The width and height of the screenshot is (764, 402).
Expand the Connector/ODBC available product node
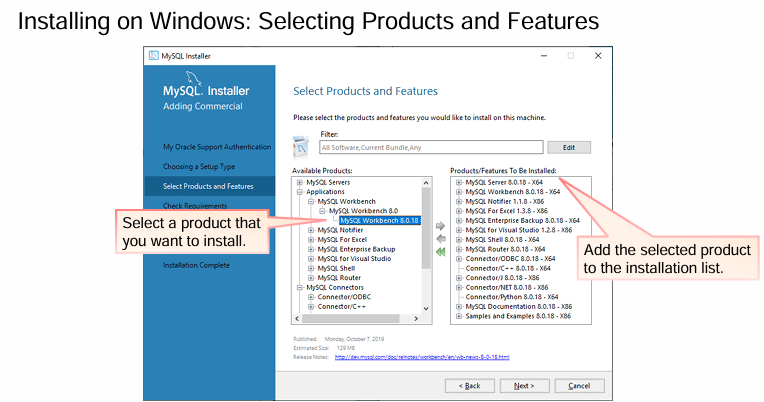(x=310, y=296)
